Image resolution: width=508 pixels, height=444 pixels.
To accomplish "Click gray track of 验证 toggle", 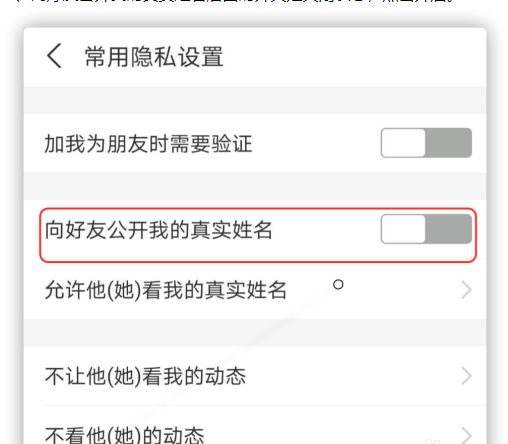I will tap(448, 143).
